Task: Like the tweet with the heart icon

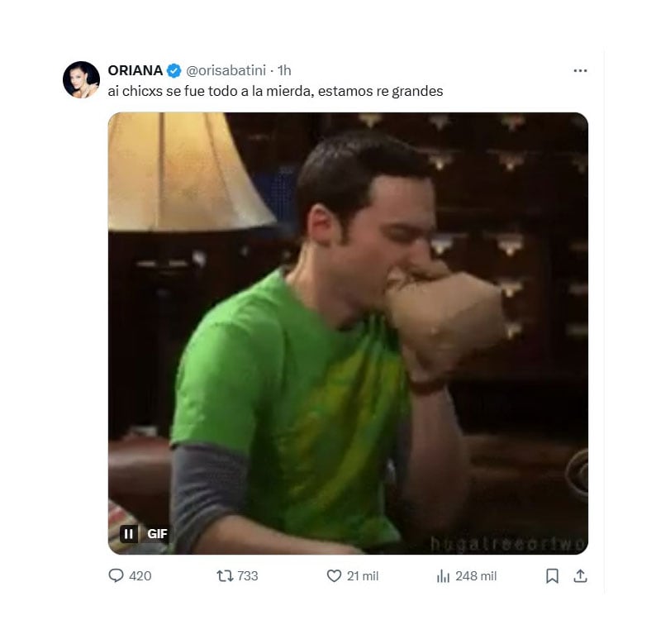Action: (x=334, y=576)
